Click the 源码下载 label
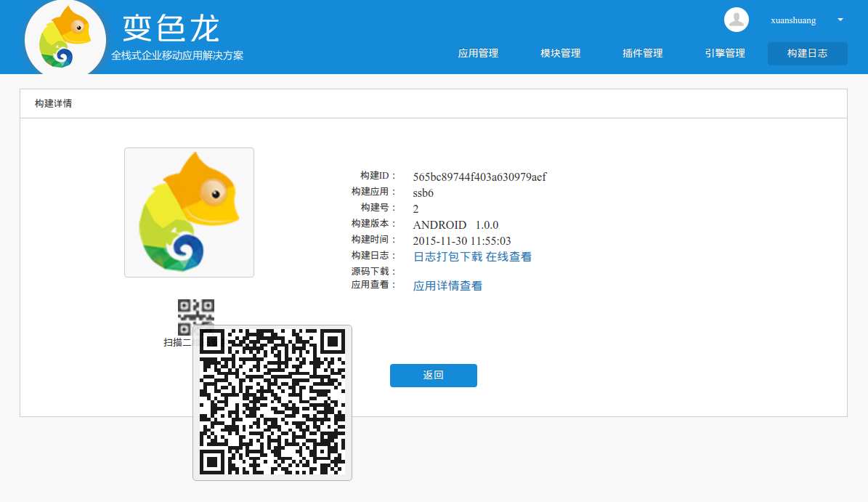Screen dimensions: 868x502 click(x=373, y=271)
